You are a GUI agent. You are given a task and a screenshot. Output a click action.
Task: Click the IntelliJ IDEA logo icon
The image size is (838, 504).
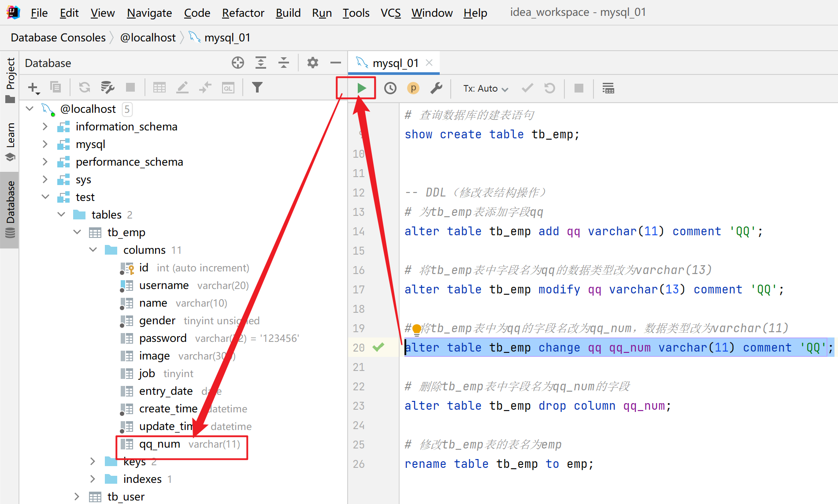pos(13,12)
